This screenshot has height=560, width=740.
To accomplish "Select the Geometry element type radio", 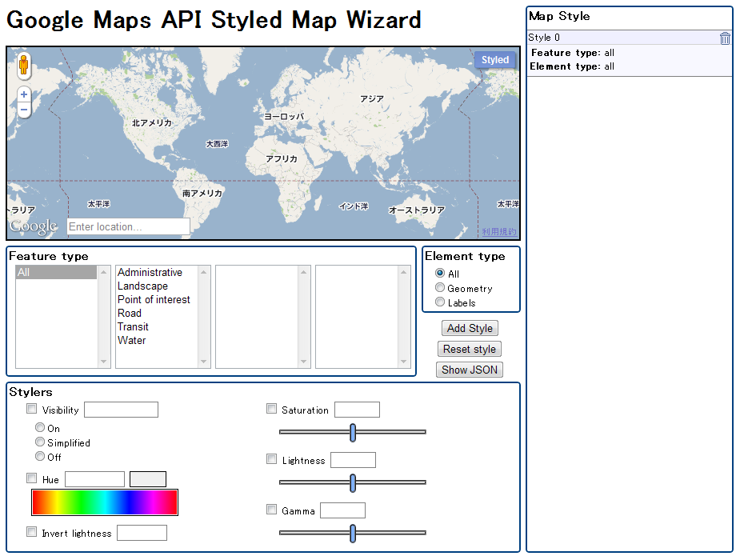I will [x=440, y=288].
